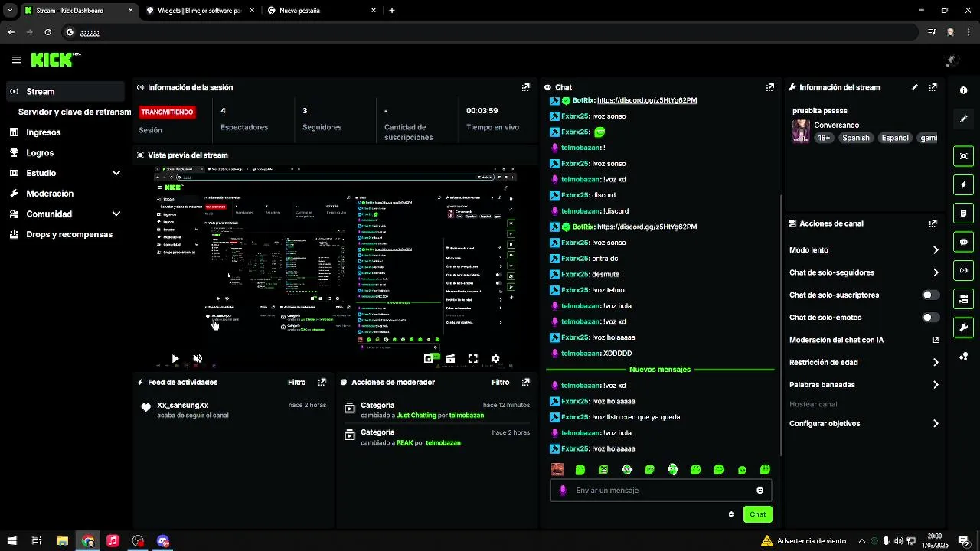Open chat settings gear next to Chat button
980x551 pixels.
coord(731,514)
